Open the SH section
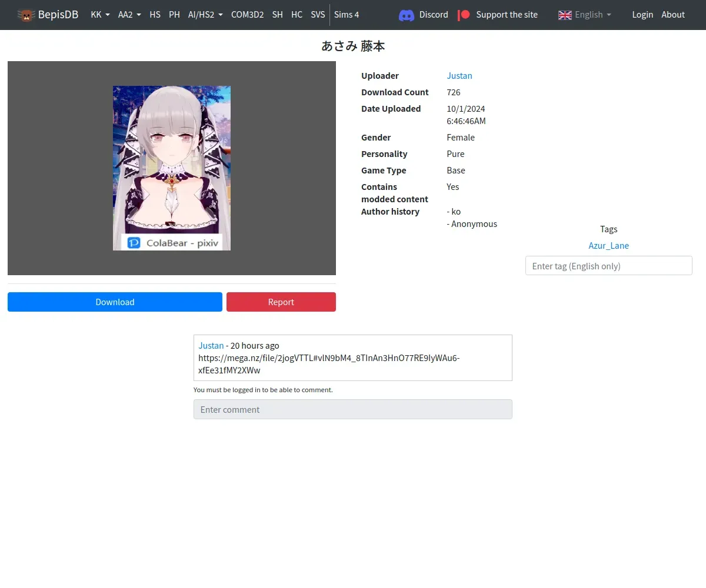The width and height of the screenshot is (706, 588). click(x=277, y=15)
